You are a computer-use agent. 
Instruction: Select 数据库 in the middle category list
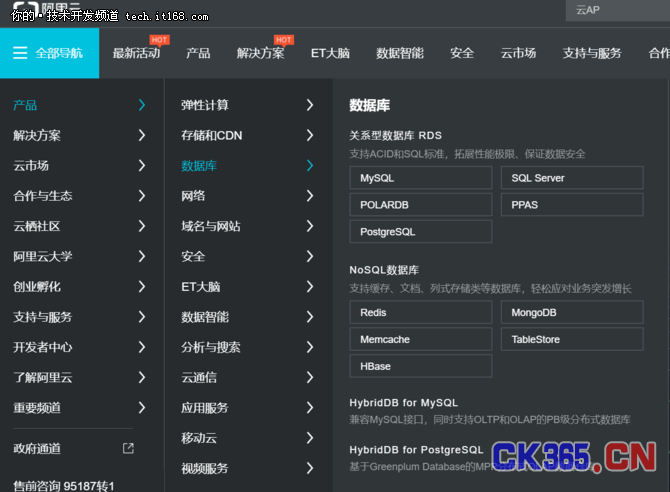(199, 165)
